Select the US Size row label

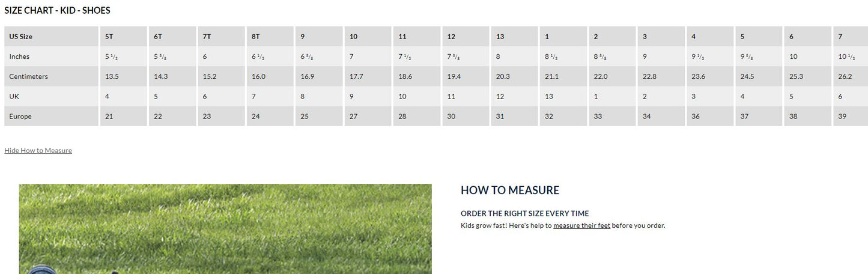tap(21, 37)
